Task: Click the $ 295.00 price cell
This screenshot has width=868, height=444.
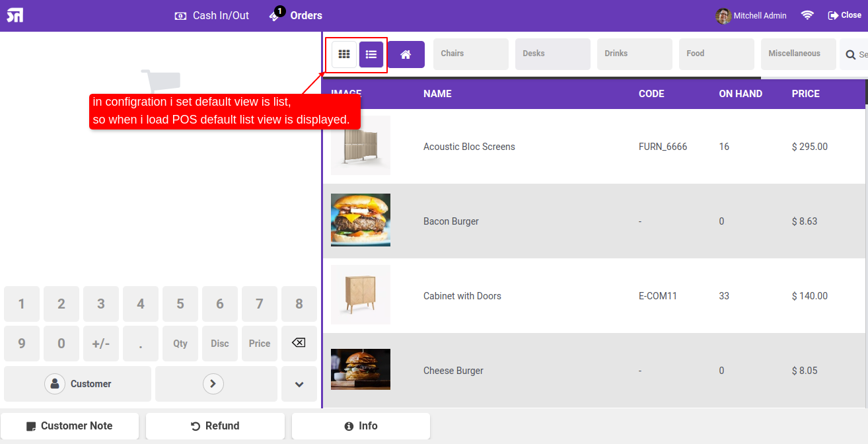Action: [810, 147]
